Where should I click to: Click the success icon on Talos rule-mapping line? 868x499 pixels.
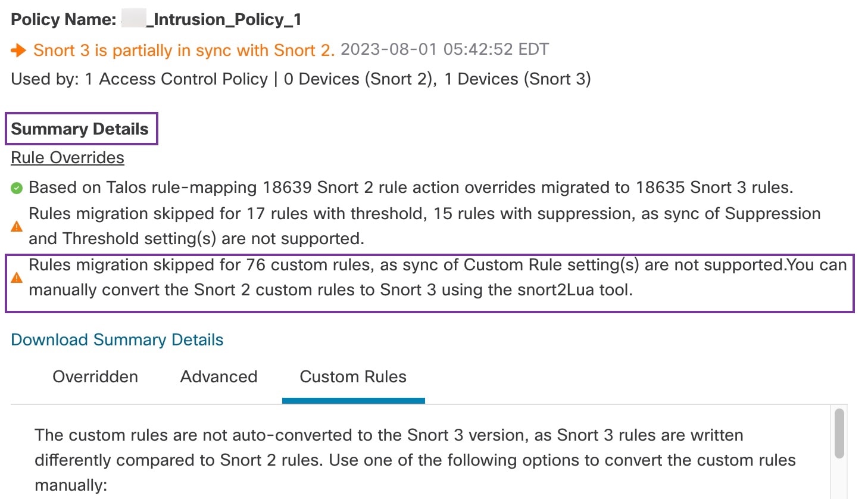17,187
